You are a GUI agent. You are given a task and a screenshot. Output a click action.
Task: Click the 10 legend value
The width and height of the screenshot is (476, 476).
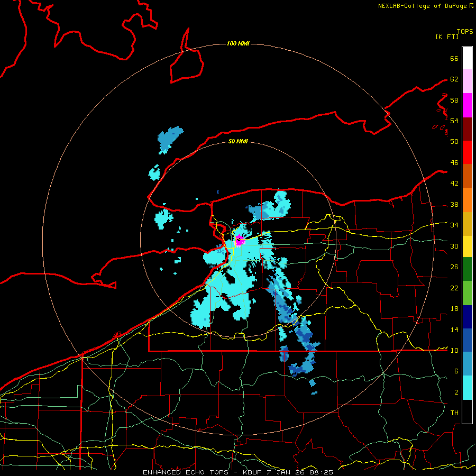tap(454, 350)
